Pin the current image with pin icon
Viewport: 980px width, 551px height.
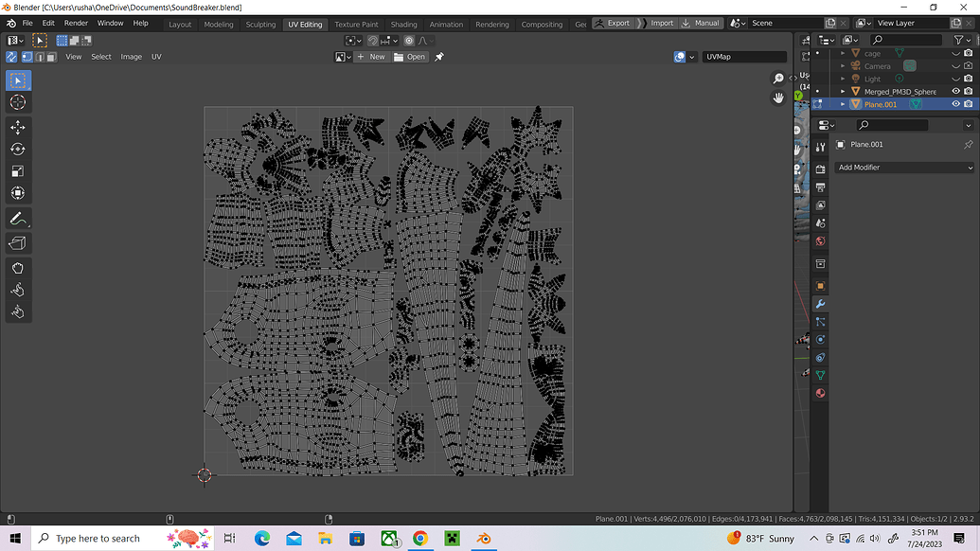coord(439,57)
